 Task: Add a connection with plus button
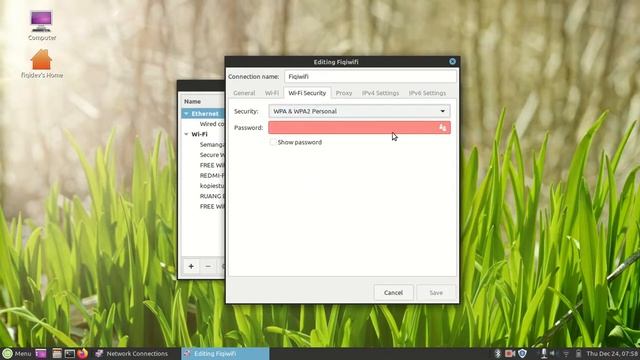(191, 267)
